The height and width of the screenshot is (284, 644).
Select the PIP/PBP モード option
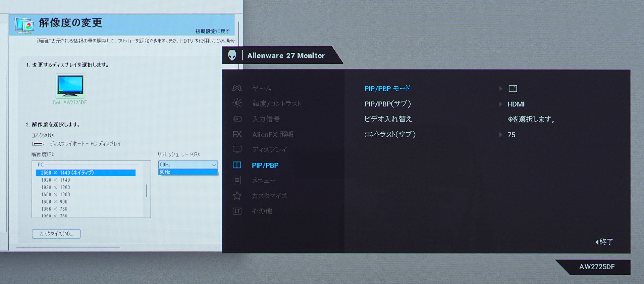387,89
